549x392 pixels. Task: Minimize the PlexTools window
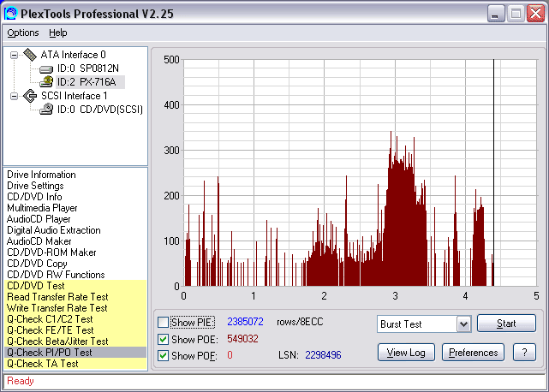[x=495, y=15]
